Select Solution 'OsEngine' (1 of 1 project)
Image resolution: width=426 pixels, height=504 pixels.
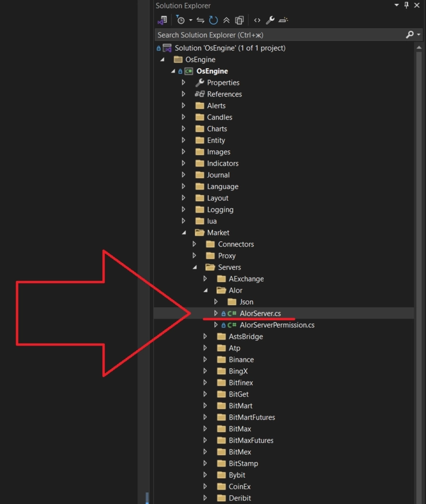point(230,48)
